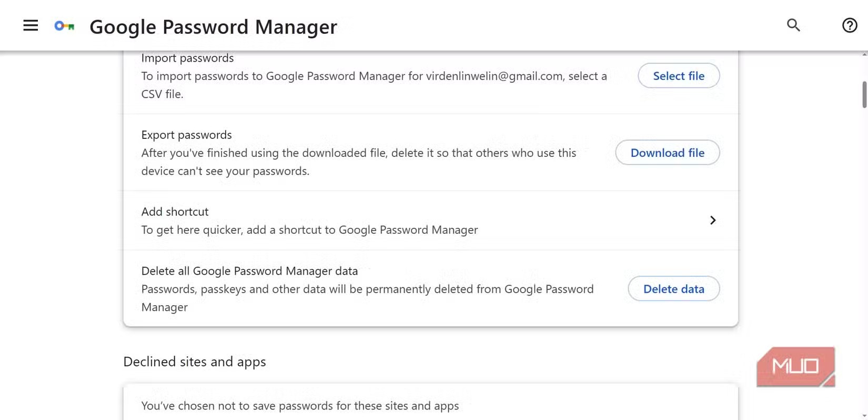Click the shortcut description about getting here quicker
The width and height of the screenshot is (868, 420).
click(x=309, y=230)
